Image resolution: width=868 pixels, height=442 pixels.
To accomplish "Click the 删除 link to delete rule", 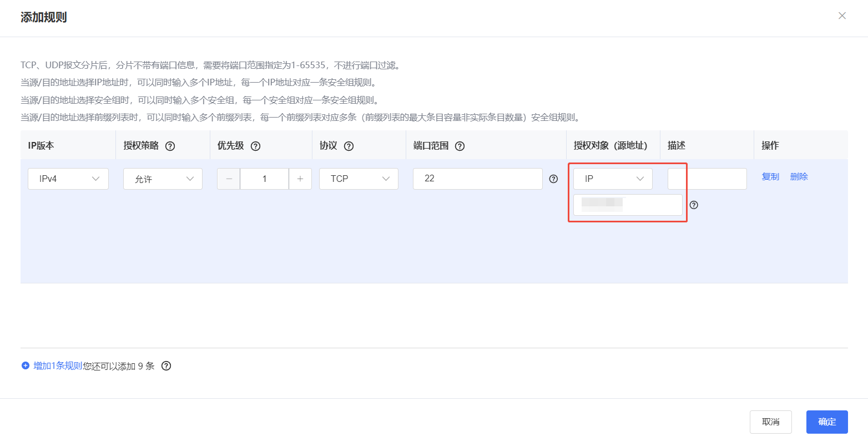I will click(x=799, y=177).
